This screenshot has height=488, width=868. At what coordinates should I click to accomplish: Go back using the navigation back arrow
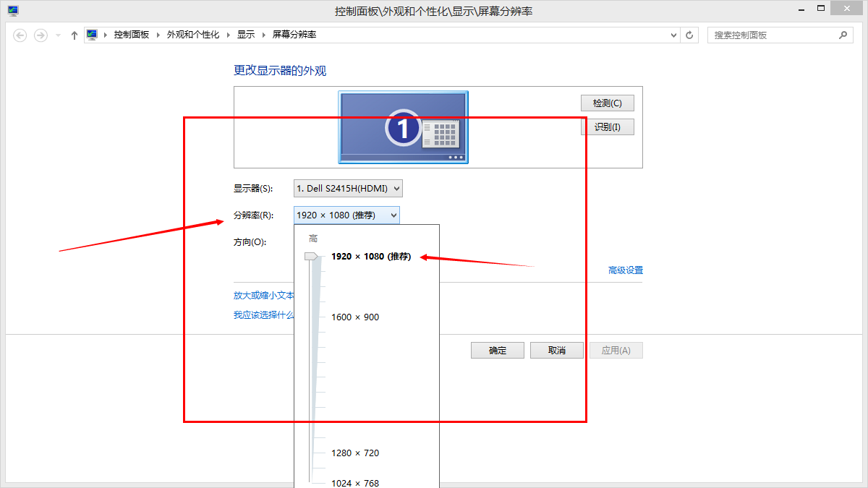(x=20, y=35)
